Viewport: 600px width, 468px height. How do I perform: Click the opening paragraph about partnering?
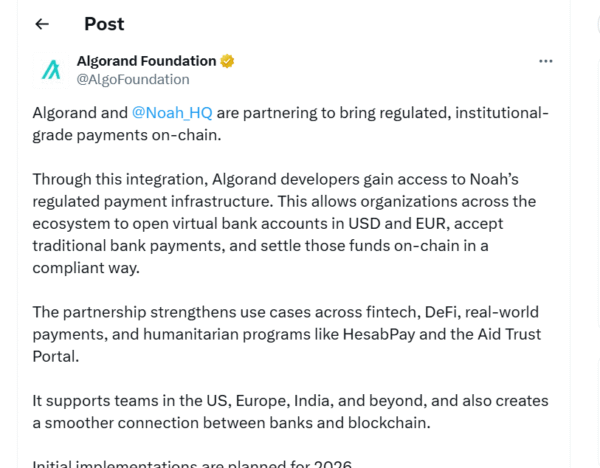(x=290, y=122)
